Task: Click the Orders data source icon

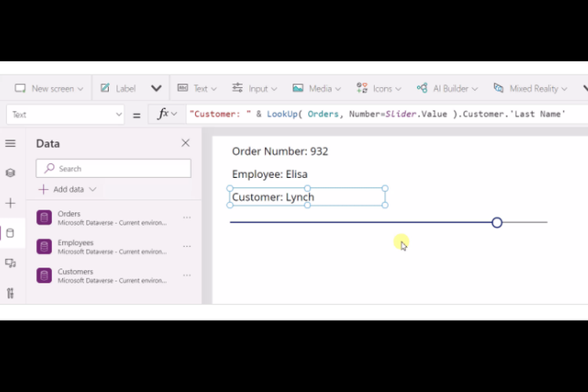Action: [45, 218]
